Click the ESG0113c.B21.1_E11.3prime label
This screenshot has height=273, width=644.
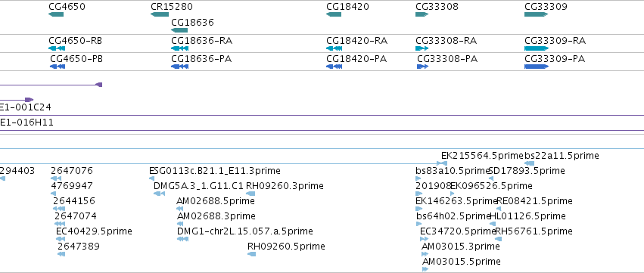215,170
